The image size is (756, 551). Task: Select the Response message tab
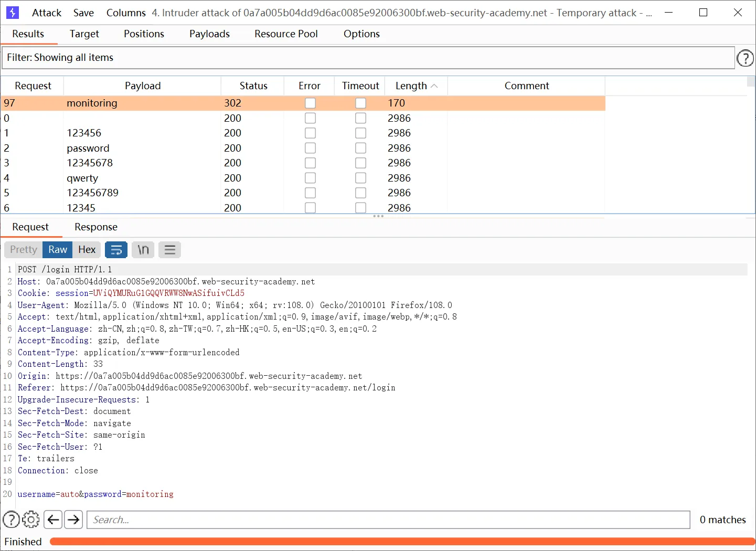pyautogui.click(x=96, y=227)
